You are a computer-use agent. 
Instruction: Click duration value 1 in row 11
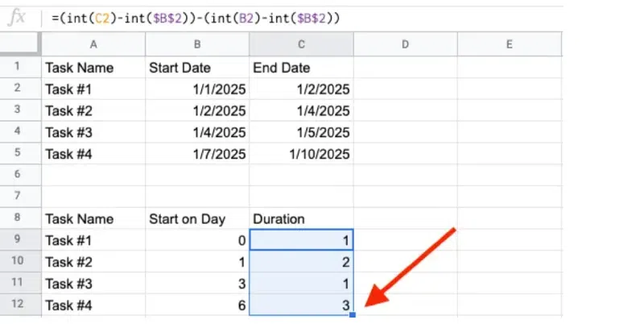301,283
